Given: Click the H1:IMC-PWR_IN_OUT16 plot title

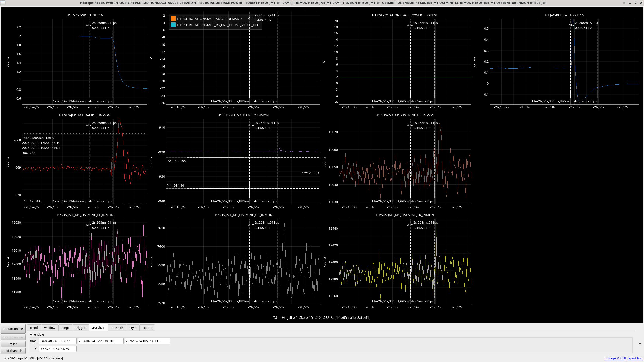Looking at the screenshot, I should coord(85,15).
